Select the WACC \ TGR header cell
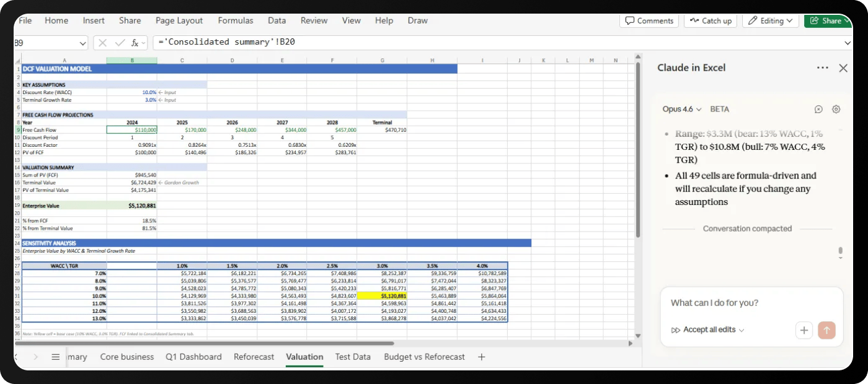 pyautogui.click(x=64, y=266)
